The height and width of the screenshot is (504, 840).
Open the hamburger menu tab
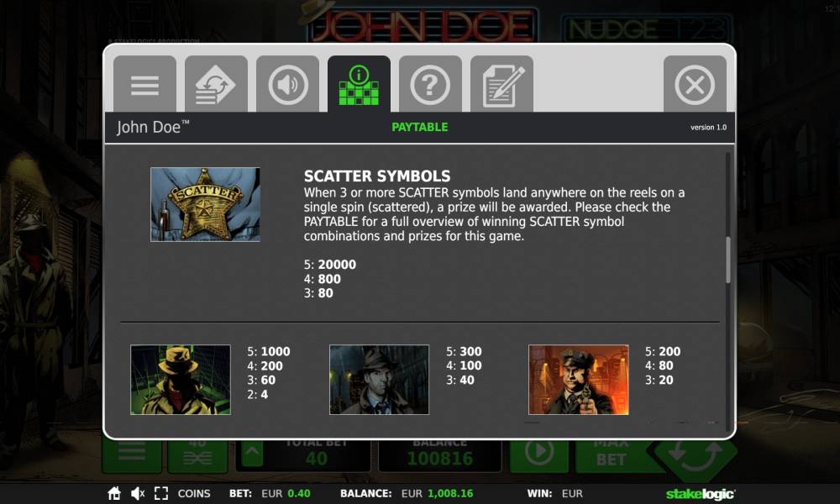coord(144,84)
